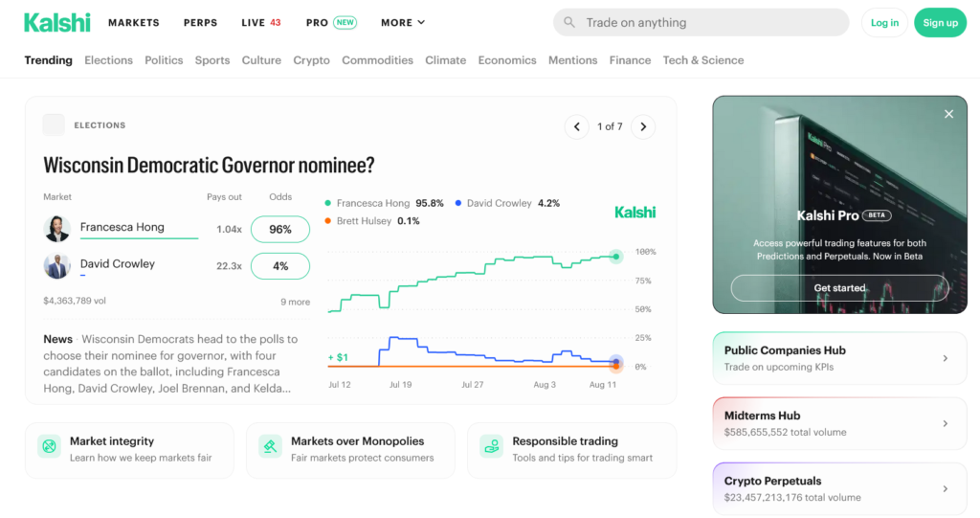Open Crypto Perpetuals chevron arrow

(x=945, y=488)
